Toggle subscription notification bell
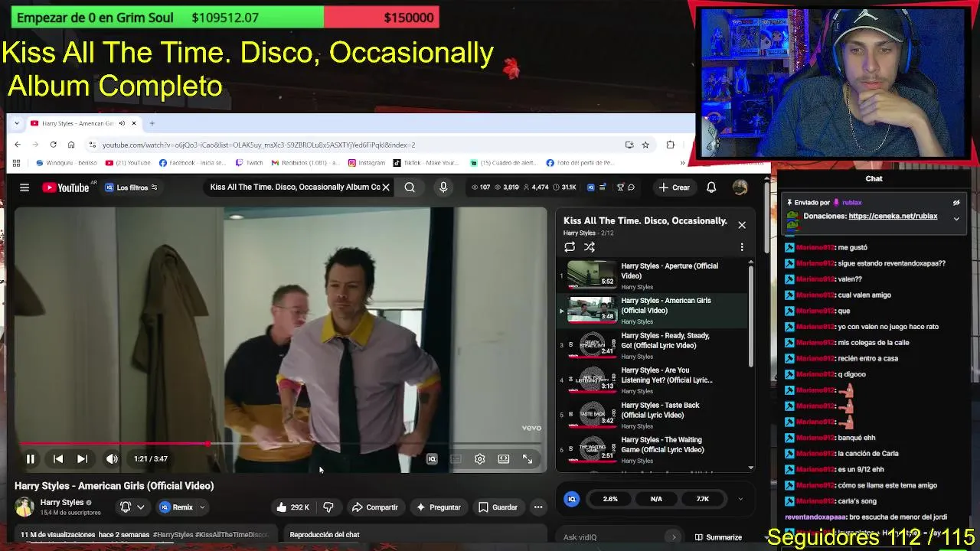 (126, 507)
